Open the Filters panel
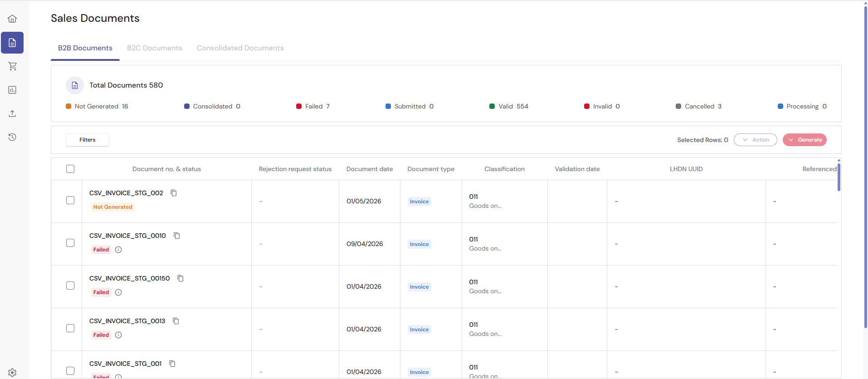Screen dimensions: 868x379 point(88,140)
